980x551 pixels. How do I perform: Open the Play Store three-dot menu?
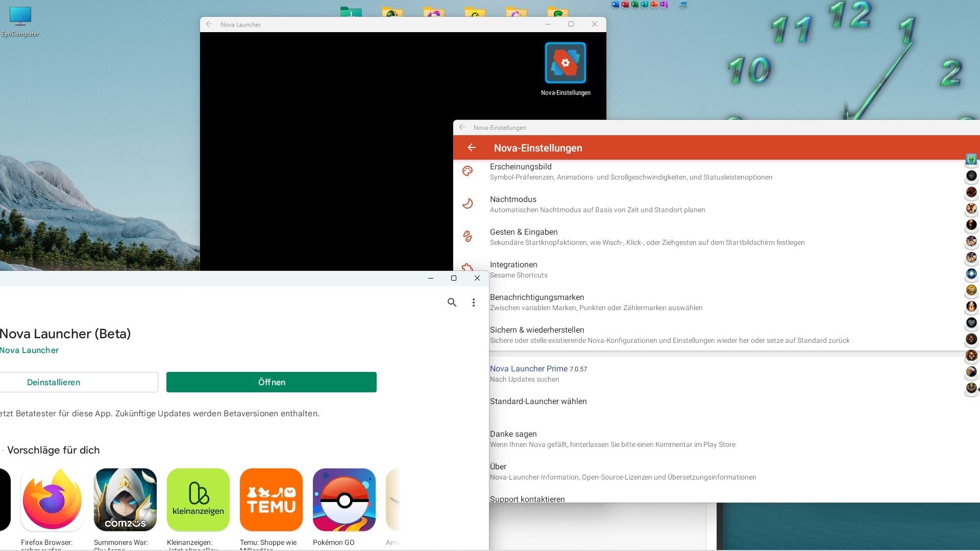474,303
